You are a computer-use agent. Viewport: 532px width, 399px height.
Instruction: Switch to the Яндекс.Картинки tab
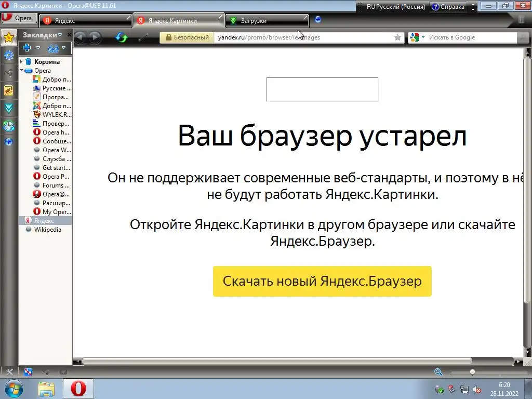(x=179, y=21)
